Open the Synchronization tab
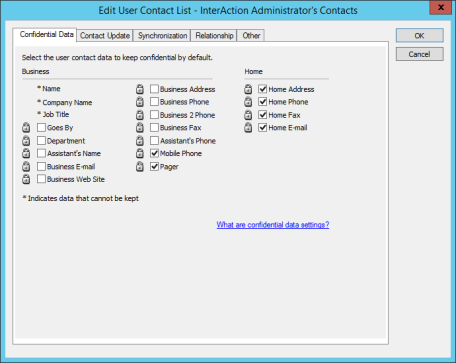Image resolution: width=456 pixels, height=363 pixels. pyautogui.click(x=162, y=36)
